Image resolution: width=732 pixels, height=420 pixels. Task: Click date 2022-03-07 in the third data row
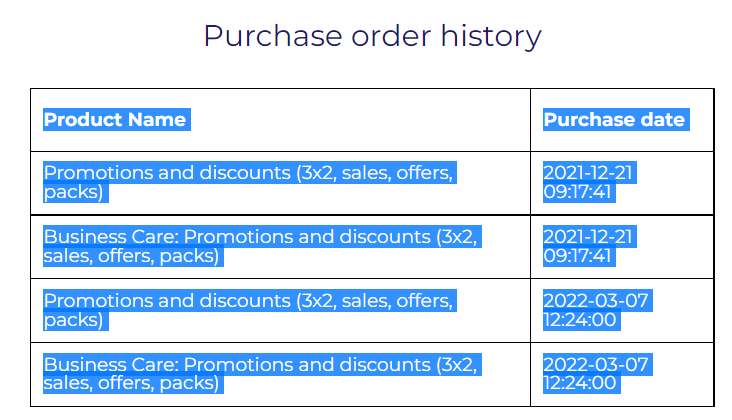click(x=596, y=301)
